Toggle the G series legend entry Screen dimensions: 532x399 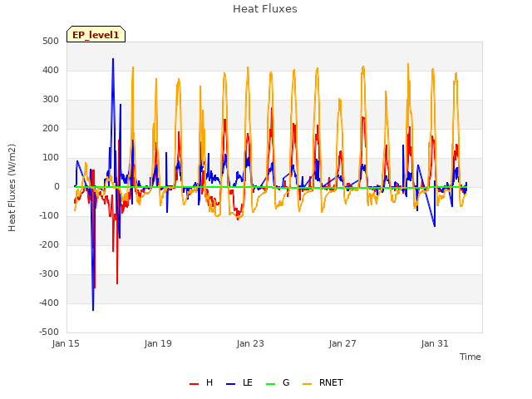[x=278, y=382]
